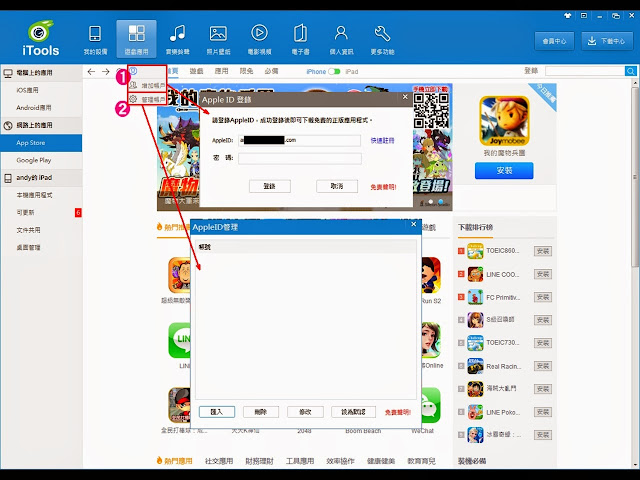Screen dimensions: 640x480
Task: Select the 社交應用 category tab
Action: (x=219, y=461)
